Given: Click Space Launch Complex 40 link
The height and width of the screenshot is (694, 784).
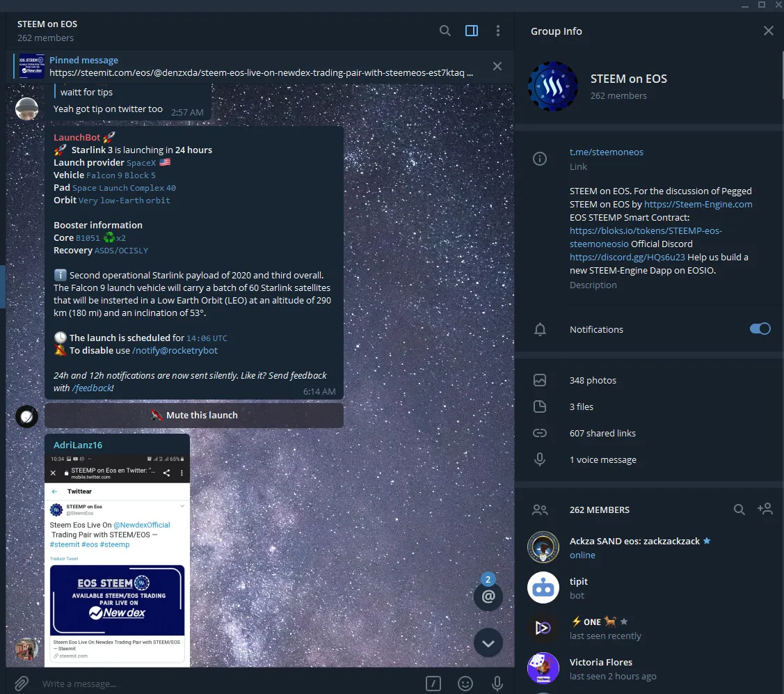Looking at the screenshot, I should click(x=124, y=188).
